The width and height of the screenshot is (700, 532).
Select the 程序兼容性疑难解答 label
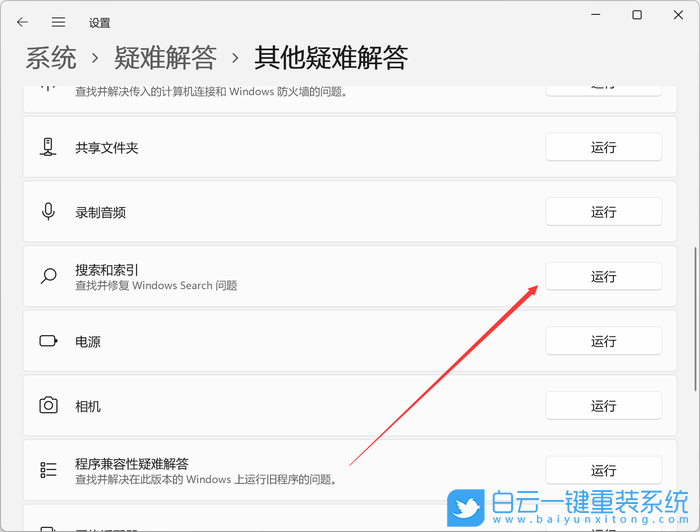click(132, 464)
